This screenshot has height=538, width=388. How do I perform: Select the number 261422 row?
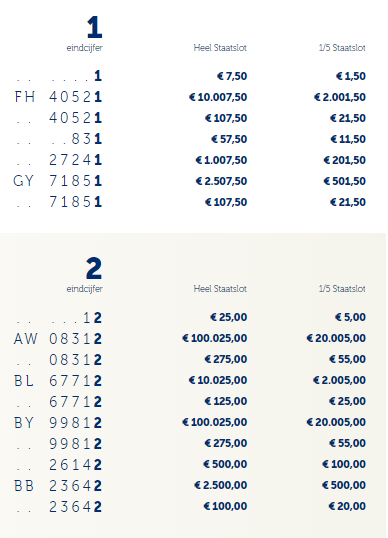(x=192, y=464)
